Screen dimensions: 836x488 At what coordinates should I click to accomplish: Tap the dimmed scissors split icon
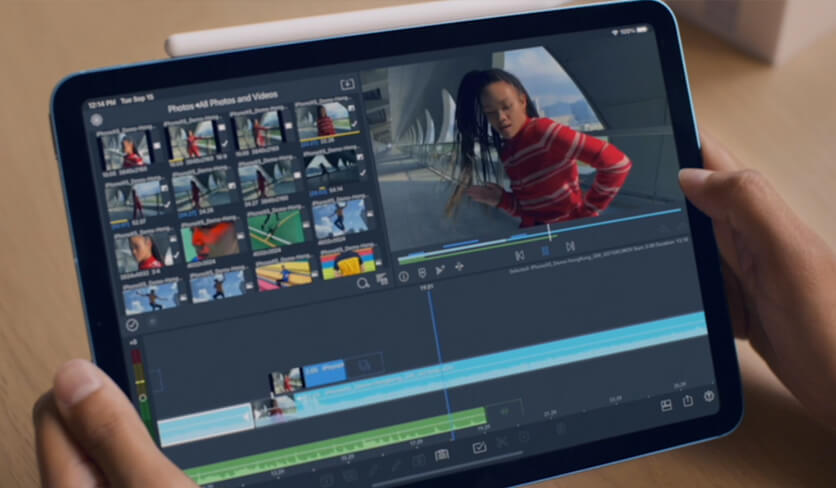(x=502, y=442)
